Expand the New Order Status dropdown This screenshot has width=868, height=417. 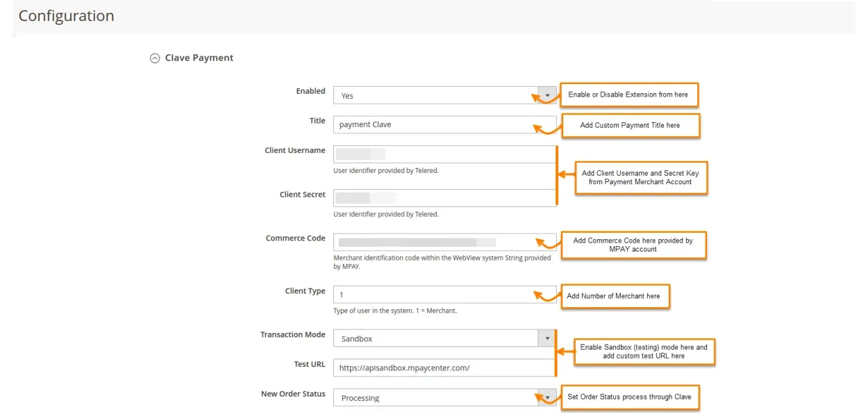click(x=444, y=398)
